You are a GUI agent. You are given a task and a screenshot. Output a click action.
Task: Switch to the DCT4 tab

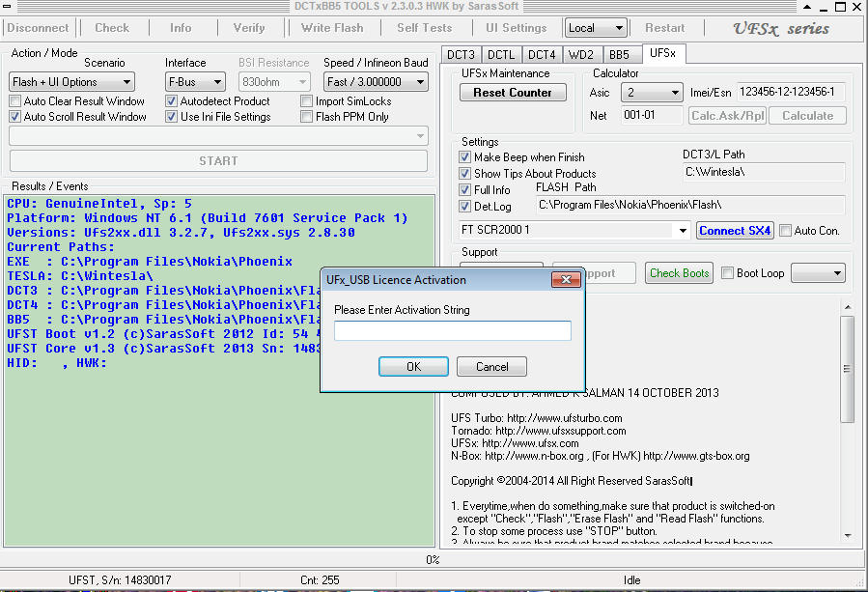point(542,55)
